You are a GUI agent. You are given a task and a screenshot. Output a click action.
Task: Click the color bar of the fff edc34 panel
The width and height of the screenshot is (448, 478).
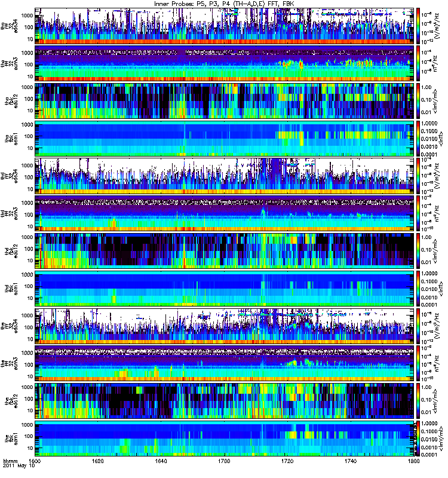(418, 326)
